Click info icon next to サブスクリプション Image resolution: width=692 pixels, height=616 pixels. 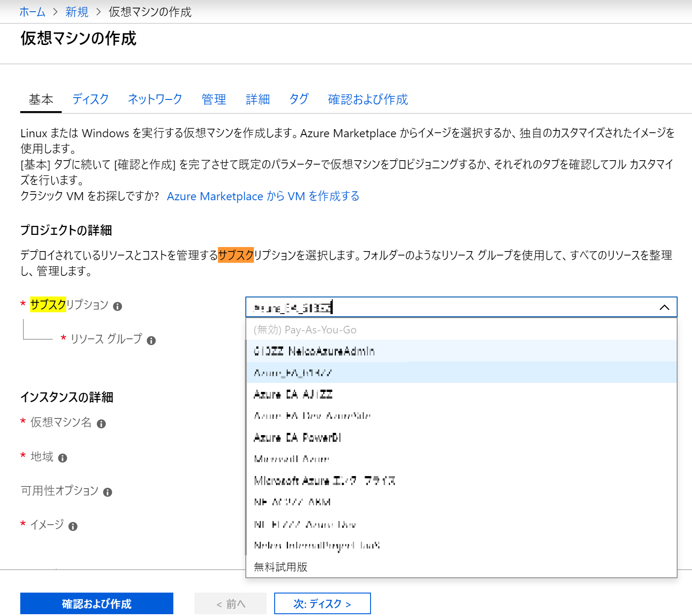coord(118,306)
